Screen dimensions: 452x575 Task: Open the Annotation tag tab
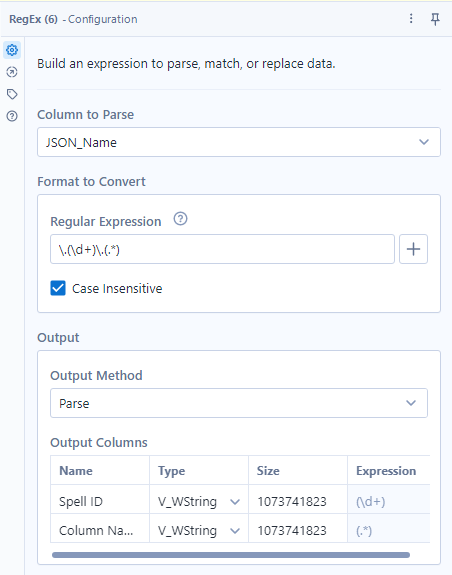(12, 94)
